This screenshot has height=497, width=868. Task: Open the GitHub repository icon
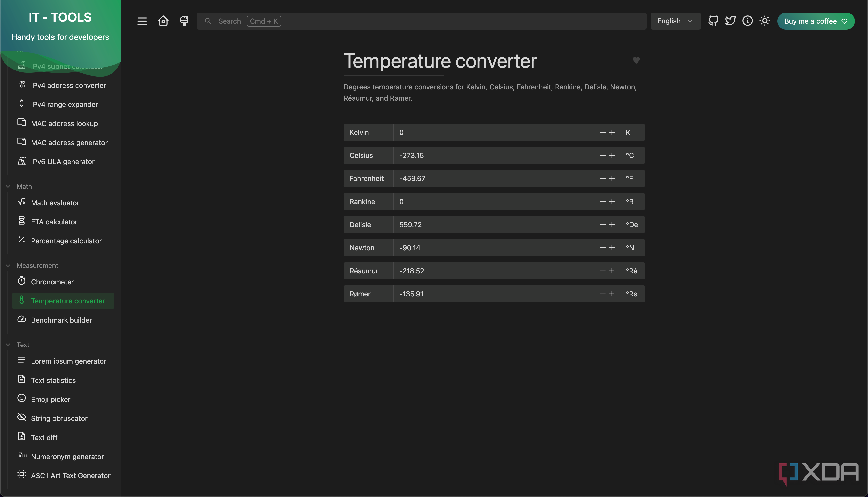point(713,21)
